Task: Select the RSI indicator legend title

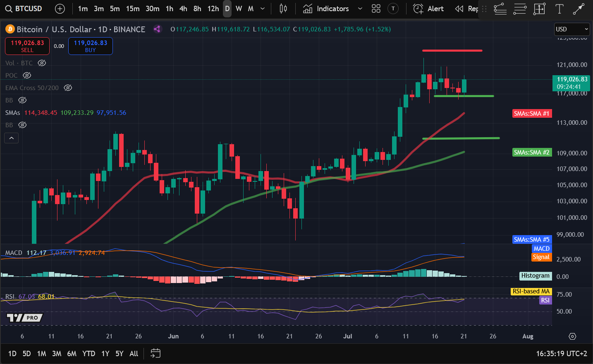Action: click(10, 296)
